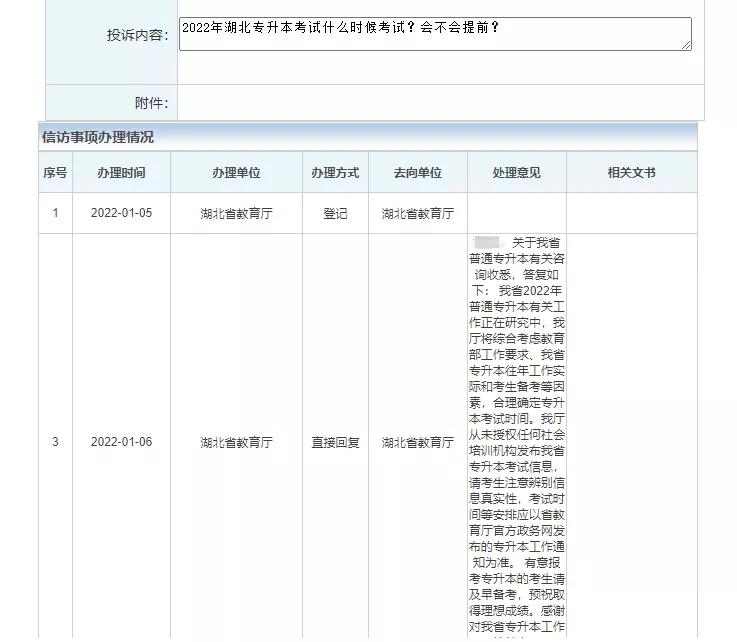Screen dimensions: 737x642
Task: Click the 登记 handling method cell
Action: click(x=335, y=213)
